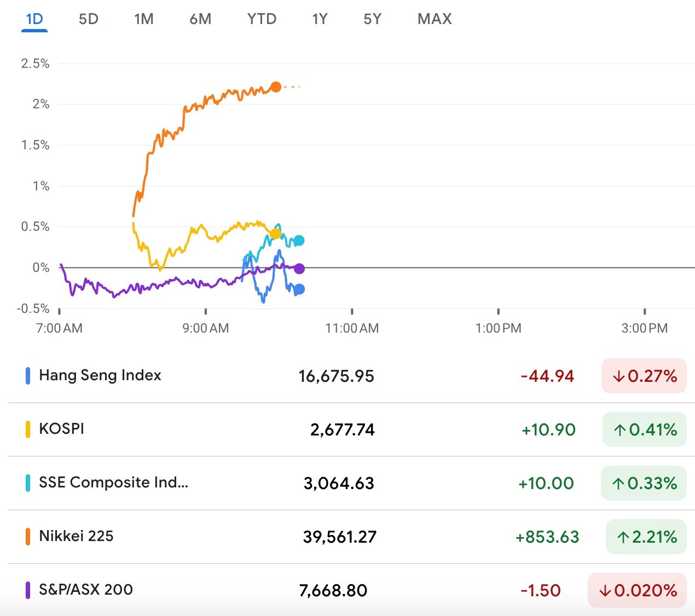
Task: Show the MAX time range
Action: point(435,19)
